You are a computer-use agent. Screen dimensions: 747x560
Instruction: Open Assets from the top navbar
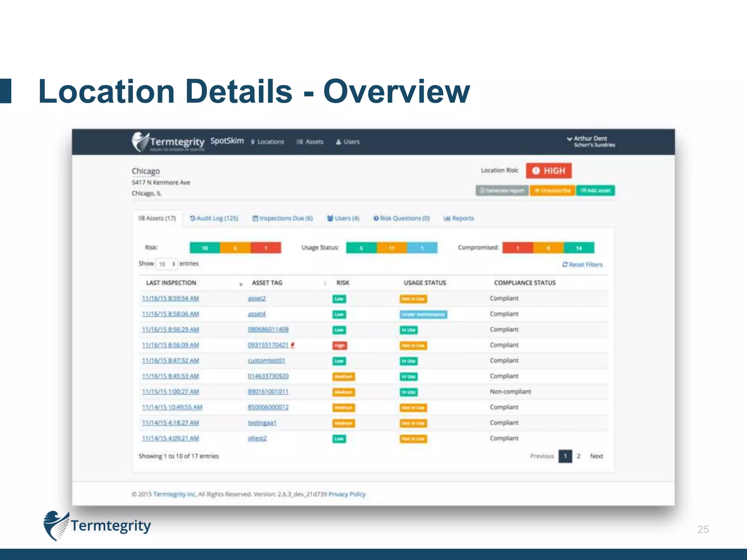point(310,142)
